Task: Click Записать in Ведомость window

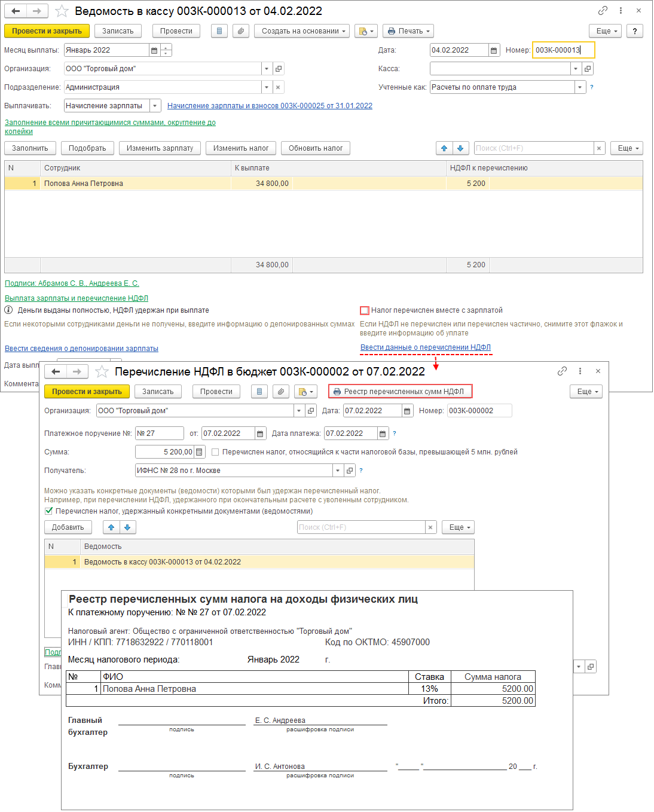Action: 118,31
